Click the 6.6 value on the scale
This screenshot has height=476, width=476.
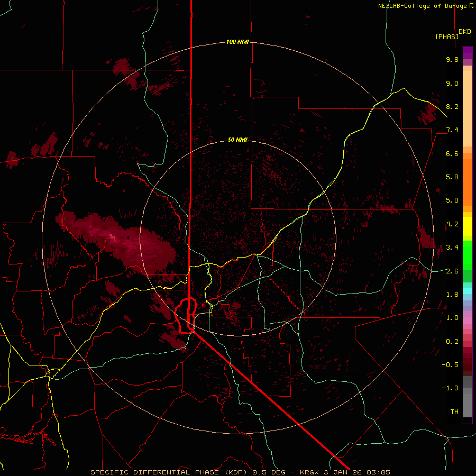452,153
